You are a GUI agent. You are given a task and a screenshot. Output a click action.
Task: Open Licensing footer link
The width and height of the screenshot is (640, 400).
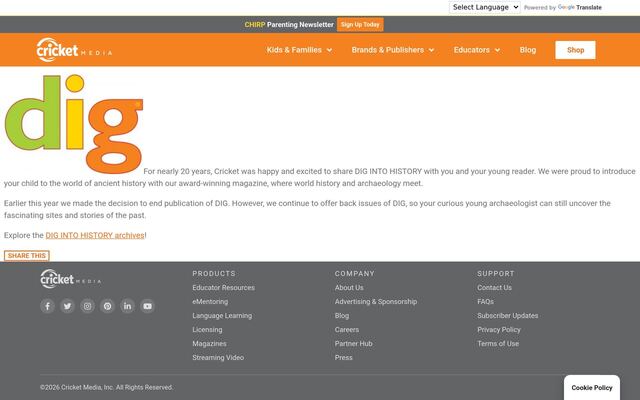[207, 329]
